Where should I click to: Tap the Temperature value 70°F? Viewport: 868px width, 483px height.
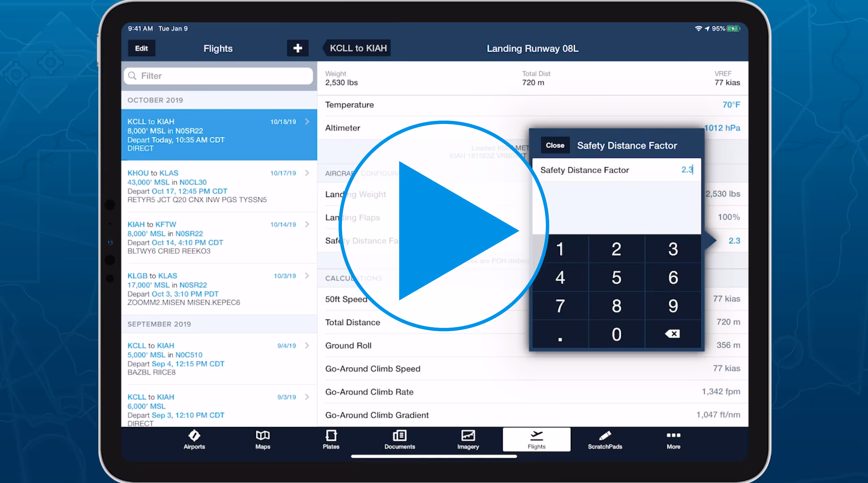click(x=731, y=105)
